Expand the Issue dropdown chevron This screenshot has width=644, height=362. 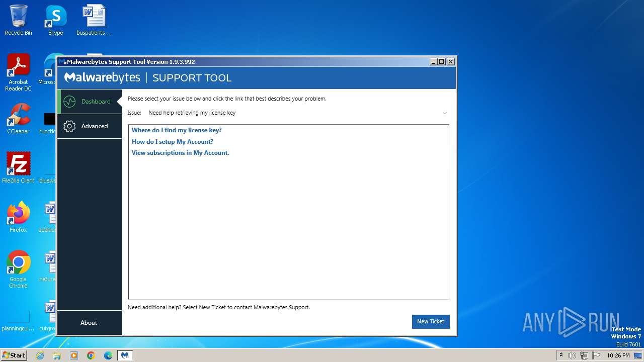coord(444,113)
